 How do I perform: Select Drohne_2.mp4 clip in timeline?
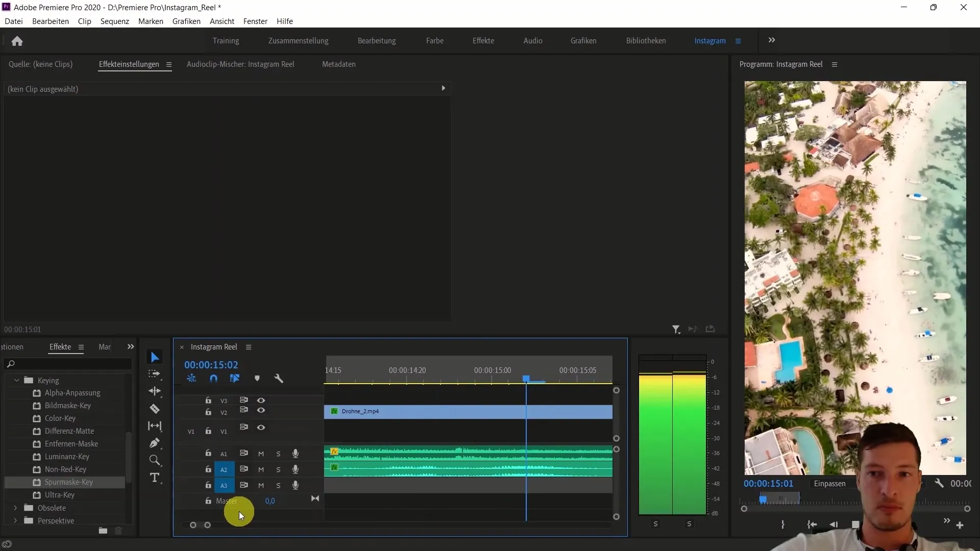(468, 412)
